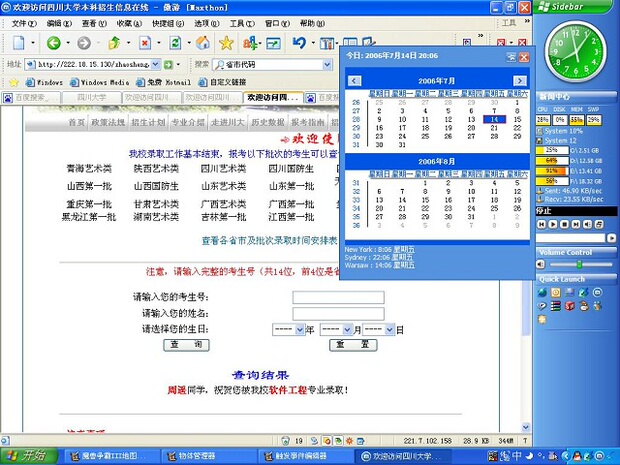
Task: Click the sidebar player text input box
Action: pyautogui.click(x=570, y=238)
